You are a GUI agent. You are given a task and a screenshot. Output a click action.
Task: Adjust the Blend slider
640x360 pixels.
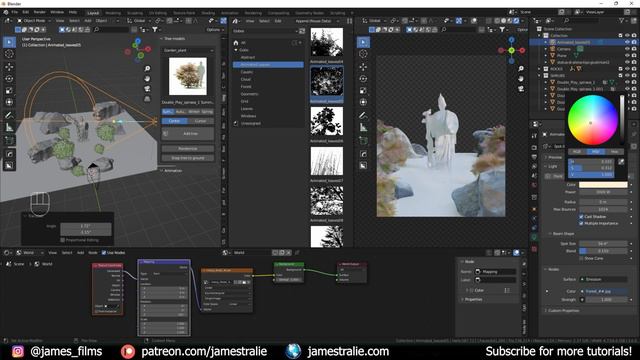(603, 251)
